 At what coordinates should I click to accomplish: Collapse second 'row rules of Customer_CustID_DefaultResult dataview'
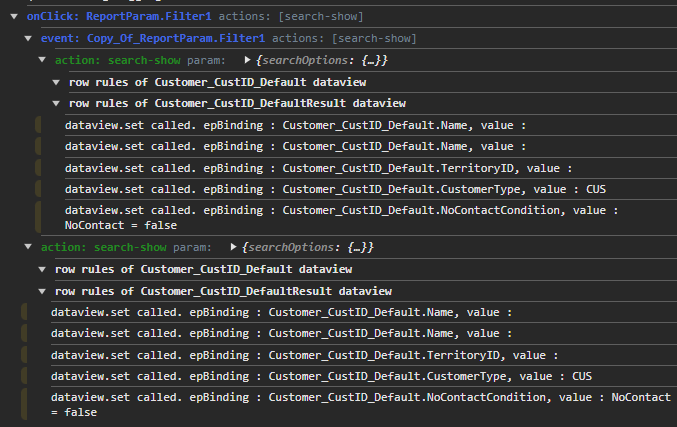click(42, 291)
